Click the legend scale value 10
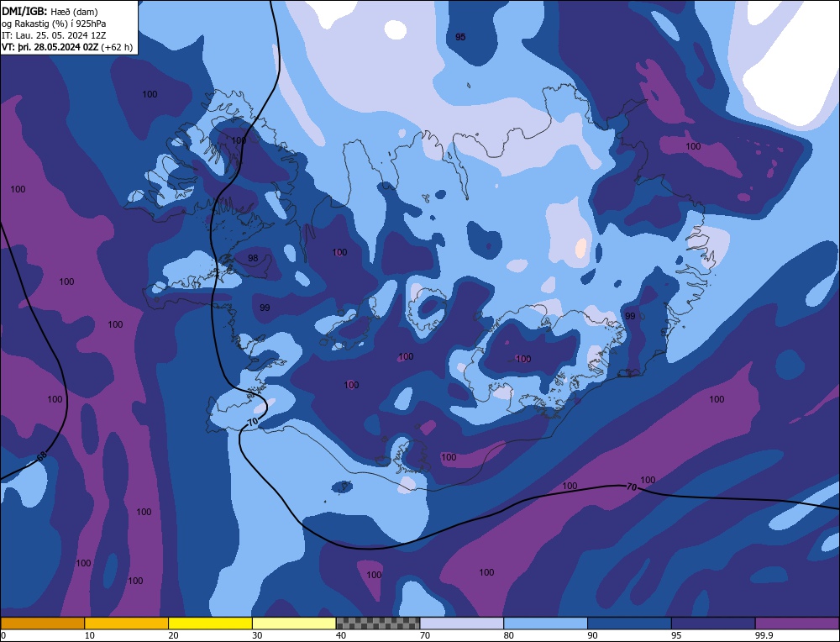This screenshot has height=642, width=840. (x=90, y=636)
